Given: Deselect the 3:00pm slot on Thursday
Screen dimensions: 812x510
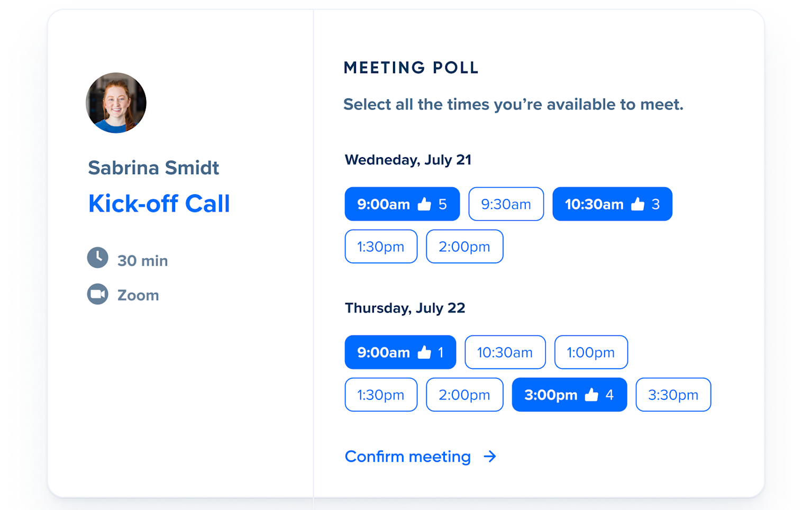Looking at the screenshot, I should point(569,394).
